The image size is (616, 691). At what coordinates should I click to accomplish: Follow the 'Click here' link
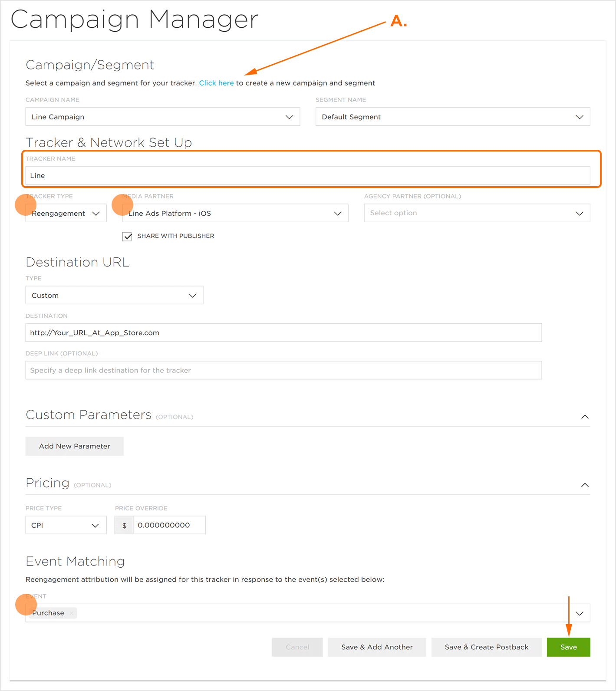[216, 83]
